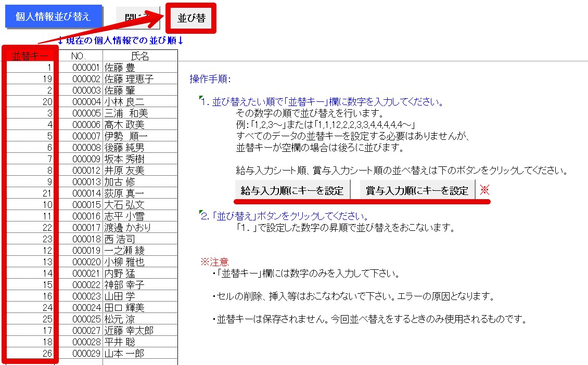Select the name cell 小柳 雅也
This screenshot has height=365, width=588.
tap(140, 262)
